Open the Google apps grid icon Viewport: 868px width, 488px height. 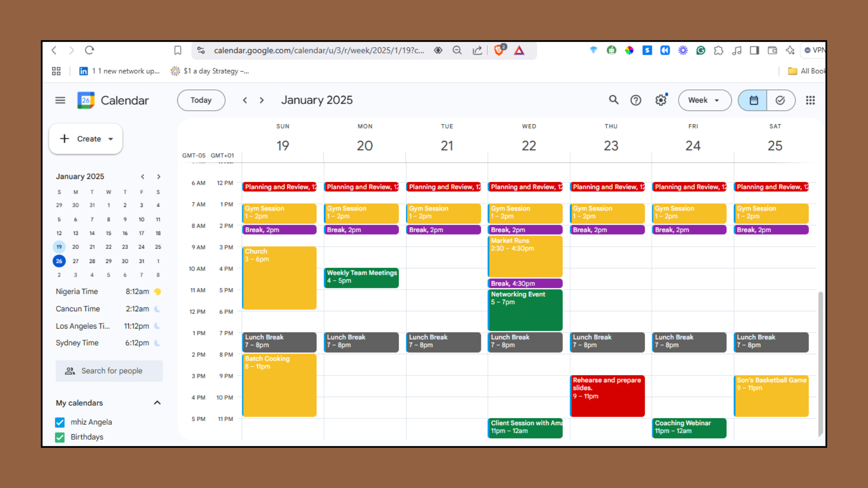click(810, 100)
